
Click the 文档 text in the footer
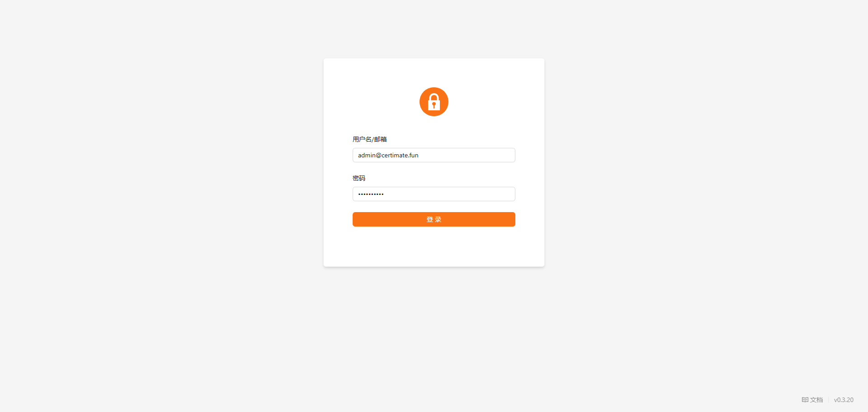coord(816,400)
